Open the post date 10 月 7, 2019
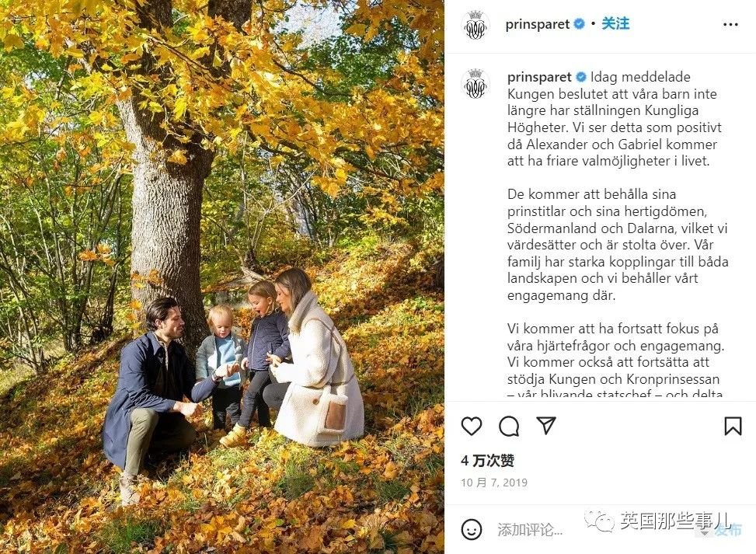Image resolution: width=756 pixels, height=554 pixels. click(493, 483)
